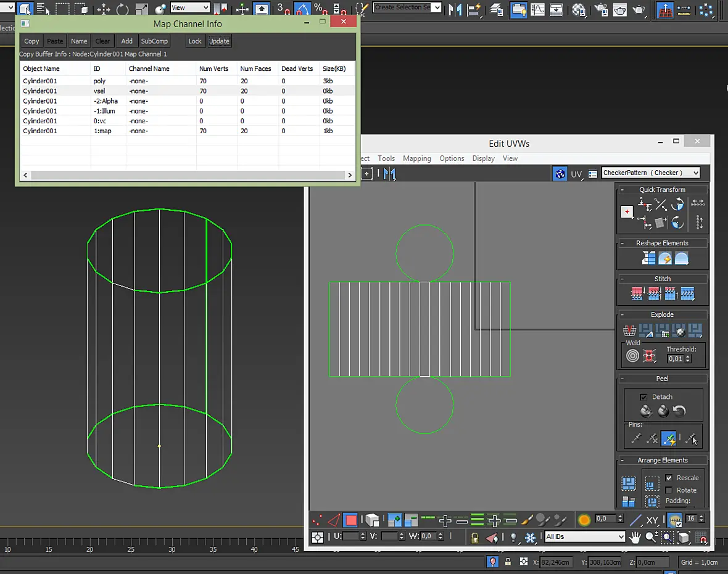
Task: Click the lock selection icon in Edit UVWs
Action: point(474,538)
